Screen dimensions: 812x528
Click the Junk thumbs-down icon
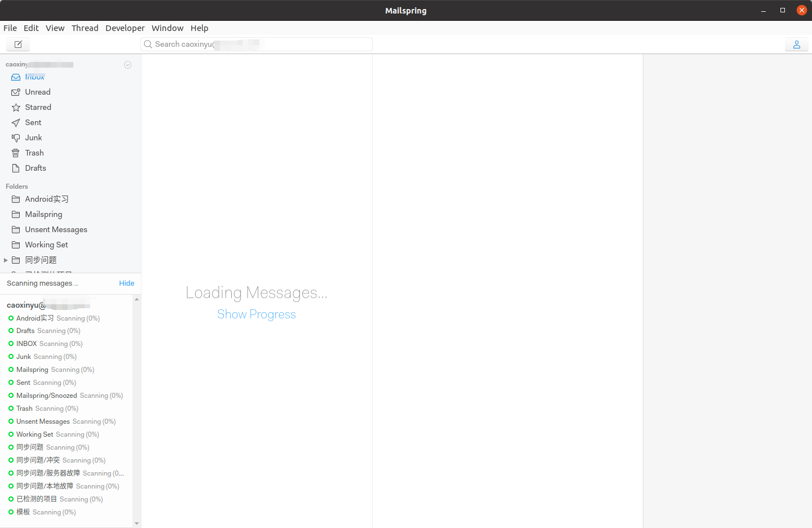coord(16,137)
